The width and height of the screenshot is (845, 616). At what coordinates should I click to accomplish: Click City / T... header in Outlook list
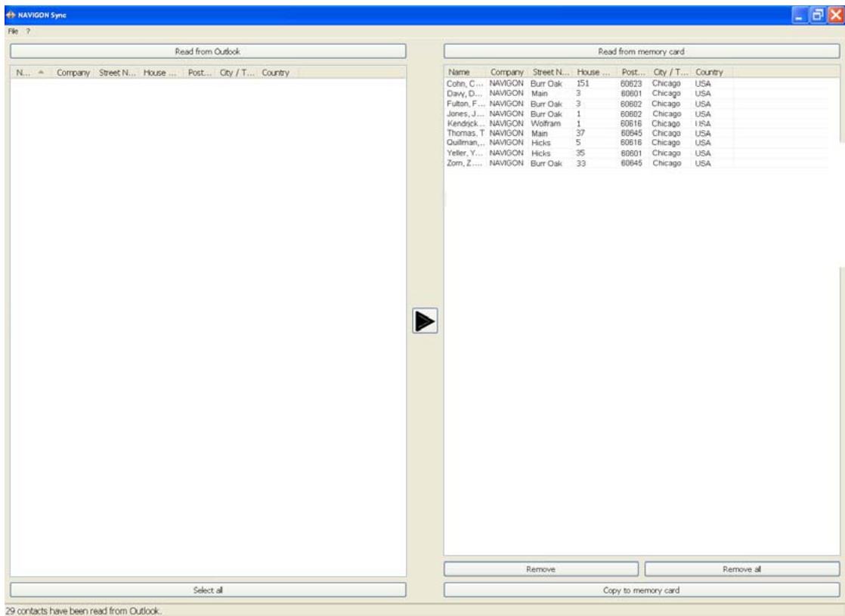click(237, 73)
